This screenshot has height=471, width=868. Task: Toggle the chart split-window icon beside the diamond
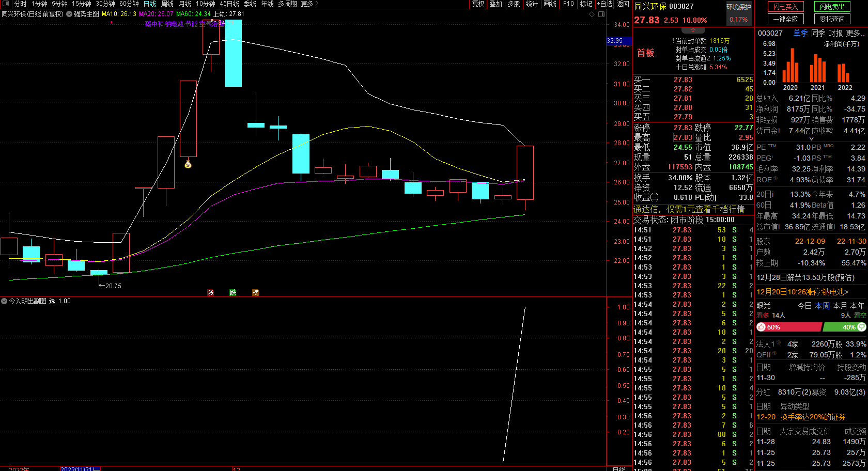[x=601, y=14]
